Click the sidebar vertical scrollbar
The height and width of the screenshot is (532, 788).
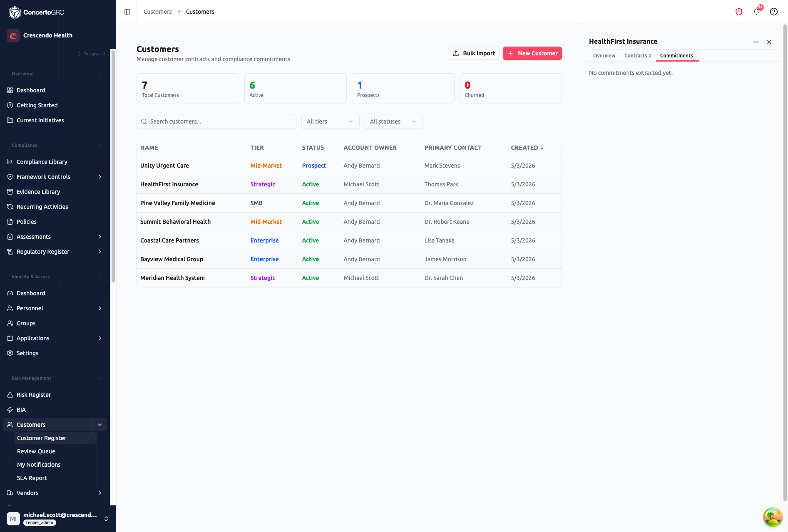point(113,166)
